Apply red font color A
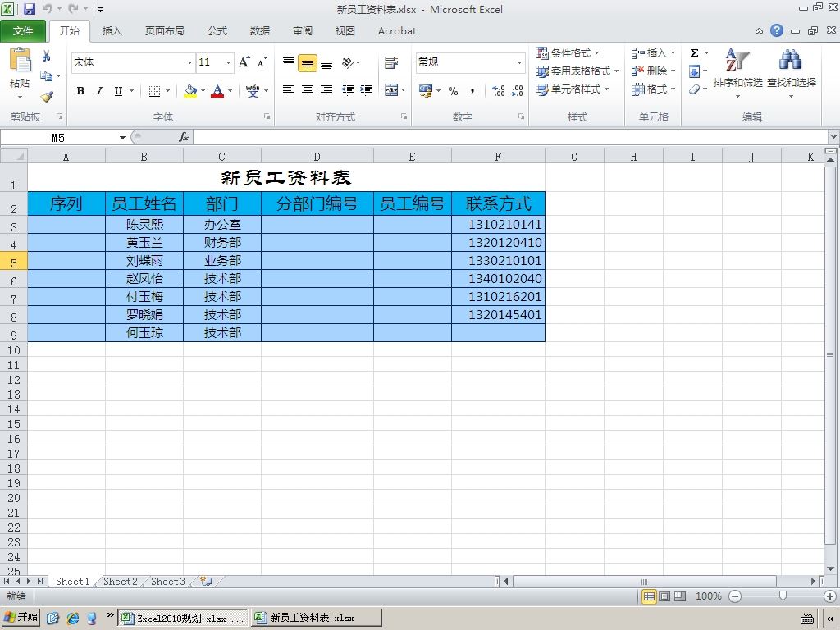 click(x=217, y=91)
